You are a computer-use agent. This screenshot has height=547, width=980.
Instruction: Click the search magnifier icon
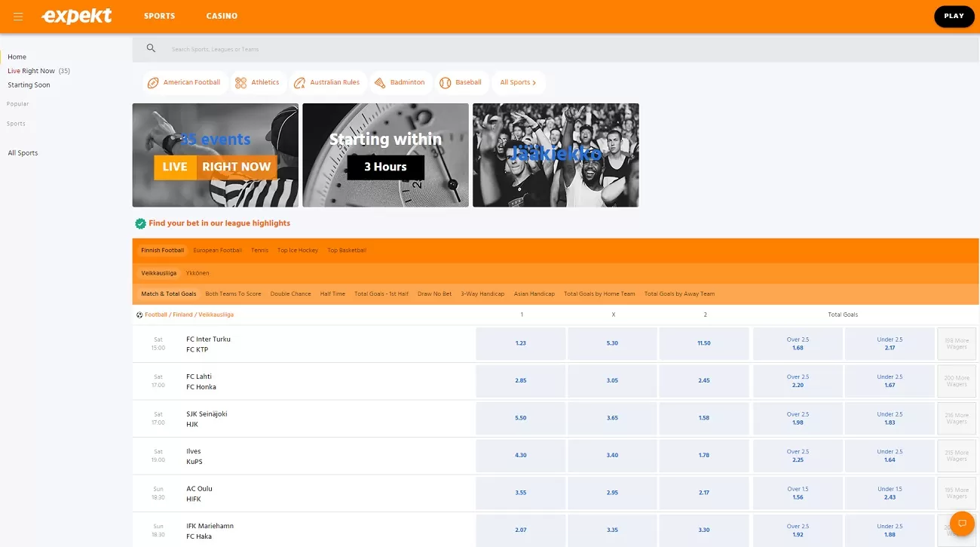pos(151,48)
